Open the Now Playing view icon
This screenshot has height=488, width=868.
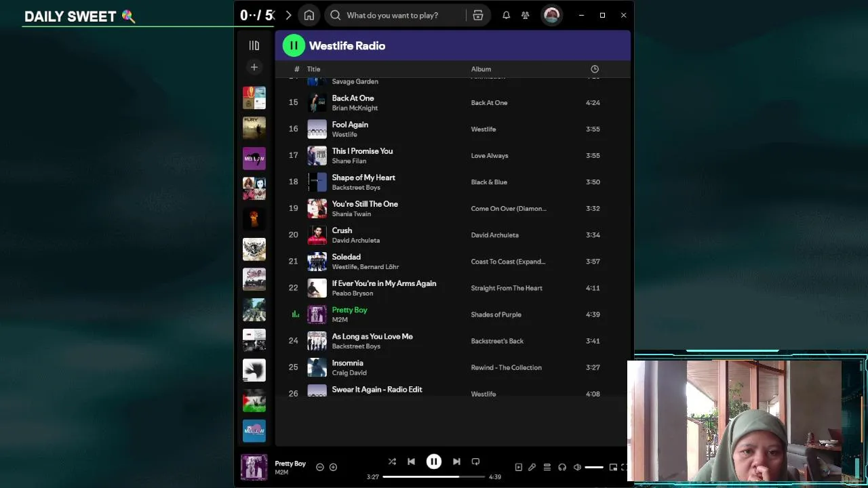coord(519,467)
